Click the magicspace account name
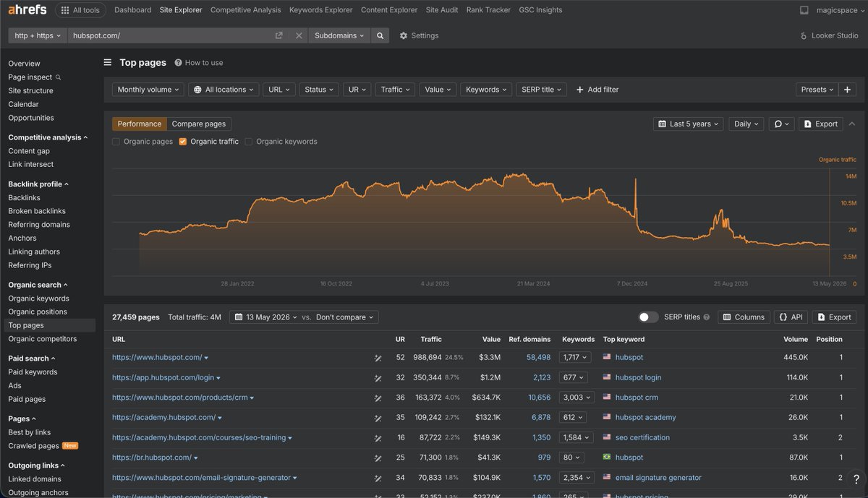This screenshot has height=498, width=868. [835, 10]
